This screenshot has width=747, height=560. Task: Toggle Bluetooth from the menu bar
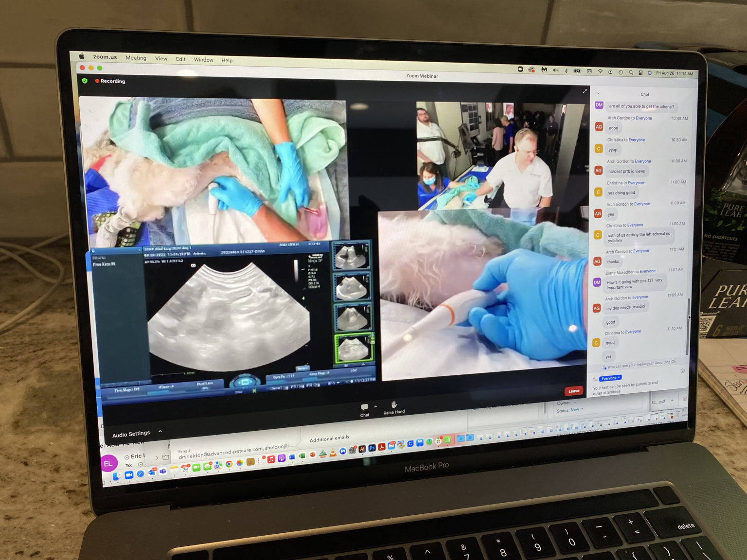(566, 71)
